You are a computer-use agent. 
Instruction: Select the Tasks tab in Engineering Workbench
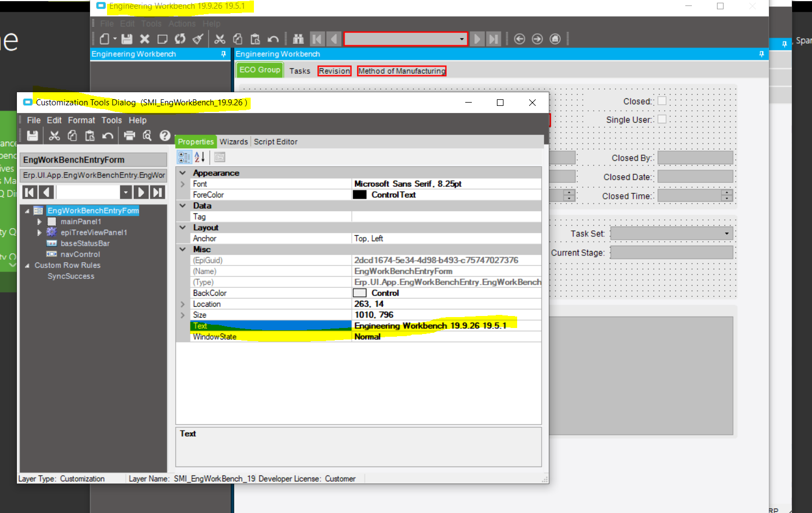coord(300,71)
